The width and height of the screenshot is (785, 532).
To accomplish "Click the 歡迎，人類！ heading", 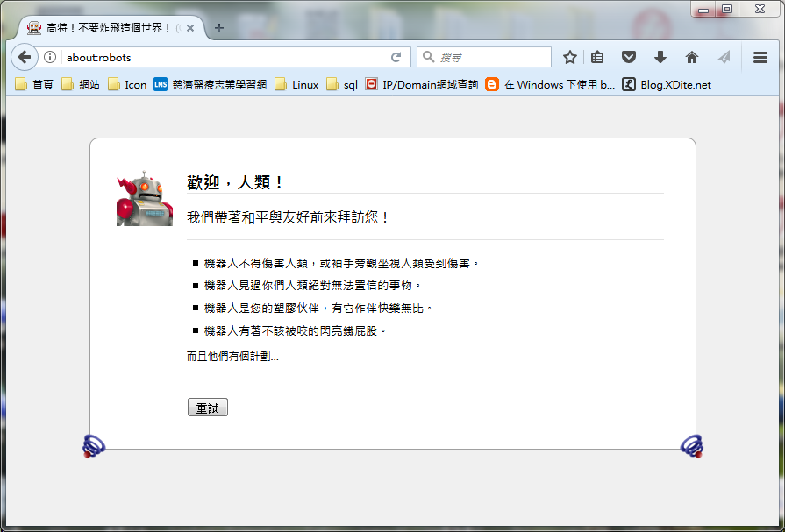I will tap(235, 182).
